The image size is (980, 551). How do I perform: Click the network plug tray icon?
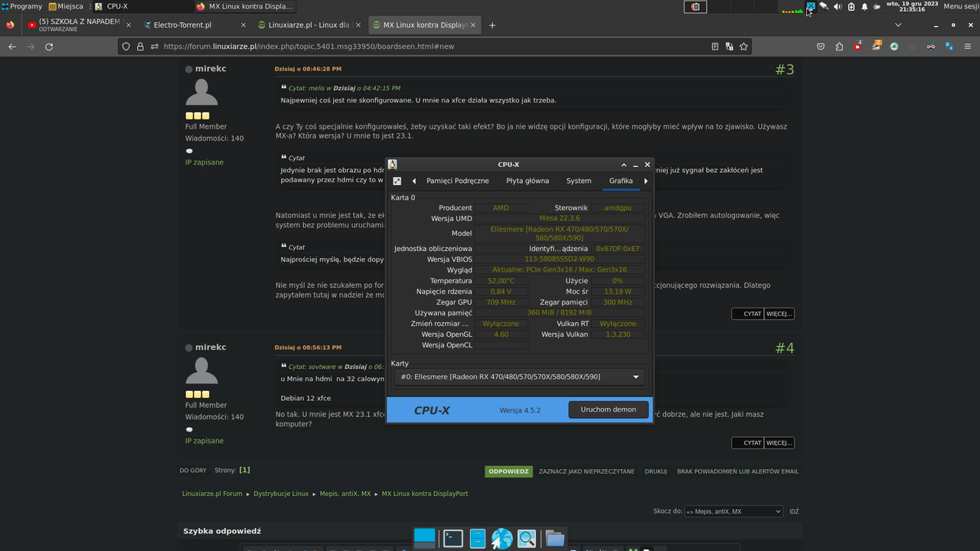point(824,6)
